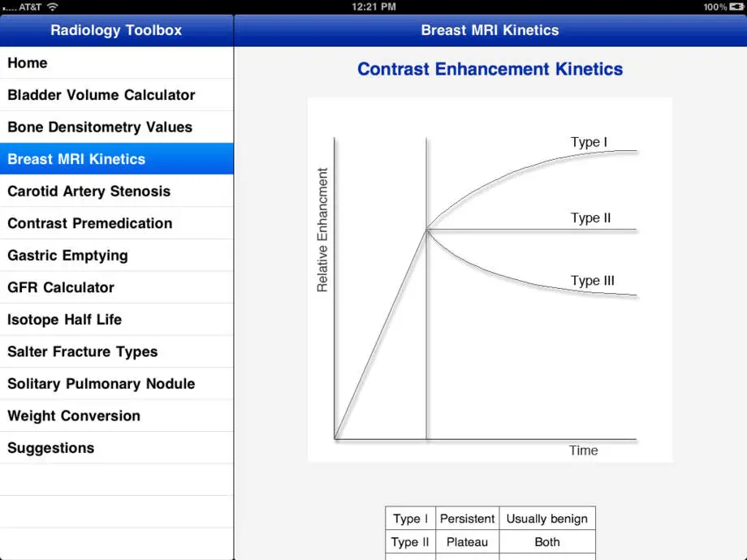Tap the kinetics graph image
This screenshot has height=560, width=747.
pos(490,279)
